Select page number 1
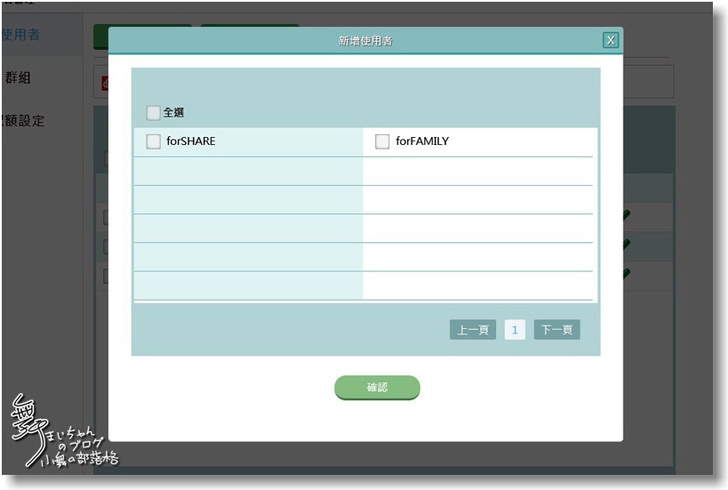This screenshot has width=728, height=490. (x=514, y=330)
